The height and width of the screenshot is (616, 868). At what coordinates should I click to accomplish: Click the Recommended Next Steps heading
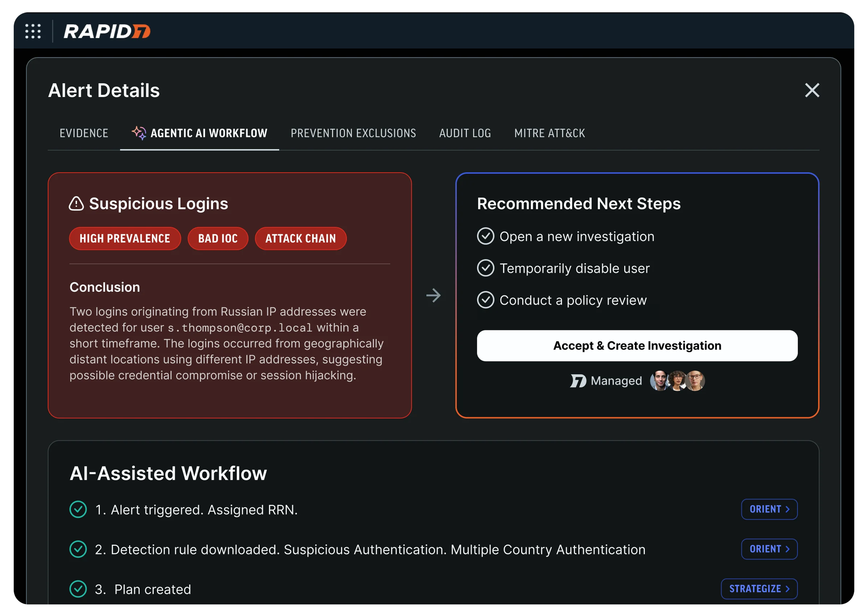579,204
